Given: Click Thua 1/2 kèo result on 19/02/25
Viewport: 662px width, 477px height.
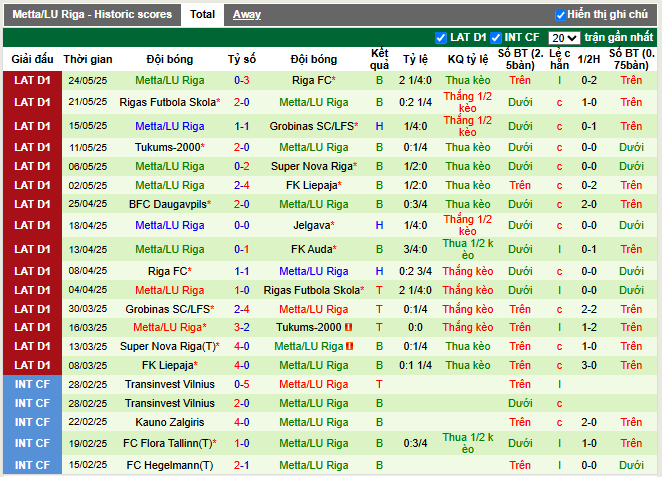Looking at the screenshot, I should [468, 443].
